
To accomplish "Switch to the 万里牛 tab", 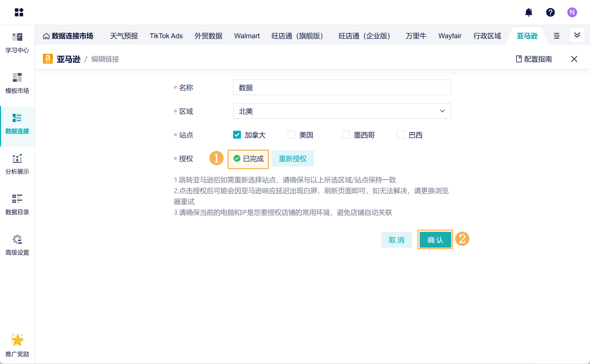I will pyautogui.click(x=416, y=36).
